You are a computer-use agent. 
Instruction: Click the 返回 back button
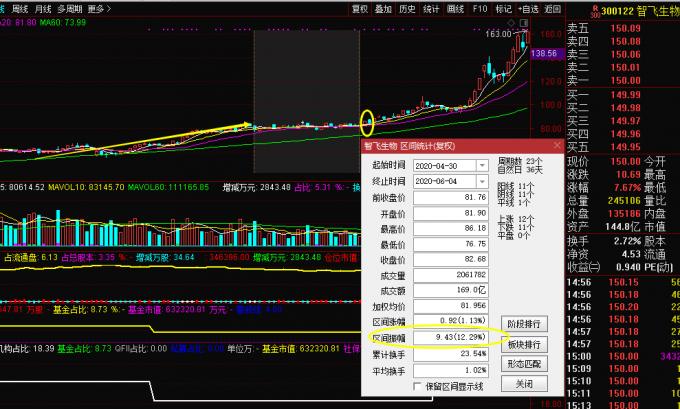tap(552, 9)
